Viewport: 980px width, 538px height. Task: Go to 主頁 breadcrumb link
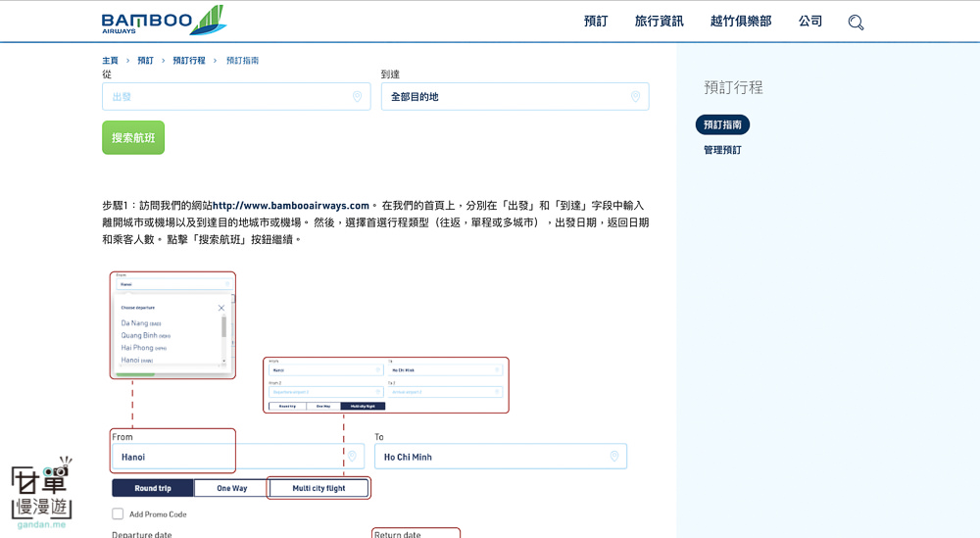(110, 61)
